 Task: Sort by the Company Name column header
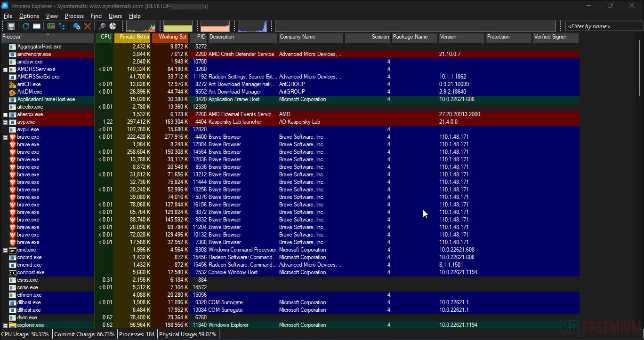pos(311,38)
